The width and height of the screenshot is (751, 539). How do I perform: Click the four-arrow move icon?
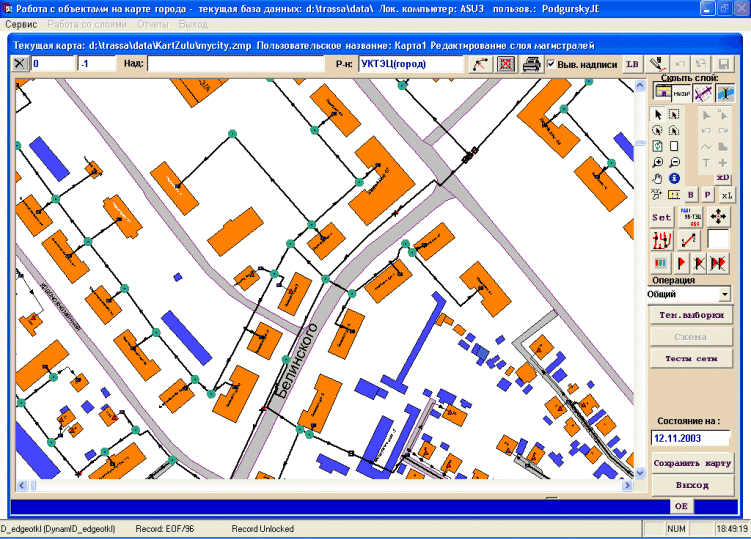click(x=719, y=216)
